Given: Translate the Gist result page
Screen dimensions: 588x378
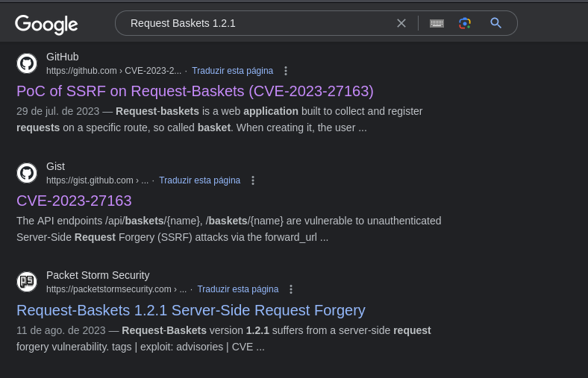Looking at the screenshot, I should pos(199,180).
